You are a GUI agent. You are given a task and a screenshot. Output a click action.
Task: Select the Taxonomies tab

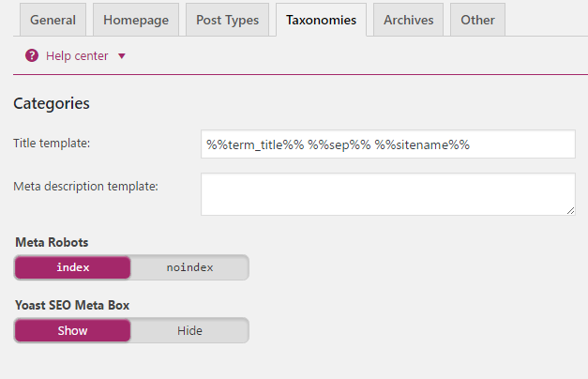321,20
